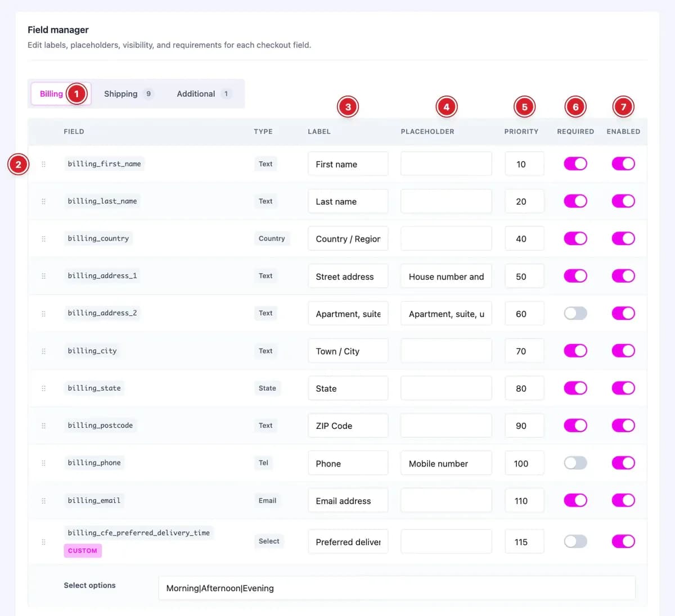This screenshot has height=616, width=675.
Task: Edit the Email address label field
Action: [x=348, y=501]
